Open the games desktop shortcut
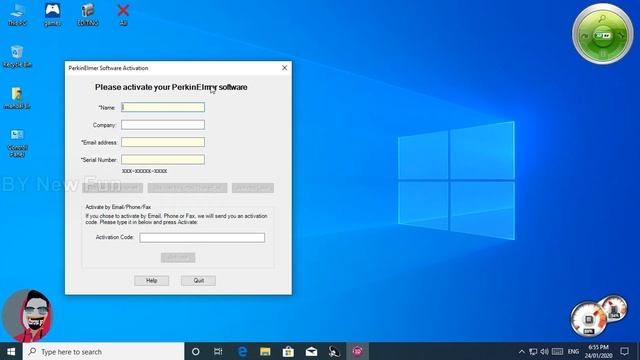Screen dimensions: 640x360 [52, 14]
